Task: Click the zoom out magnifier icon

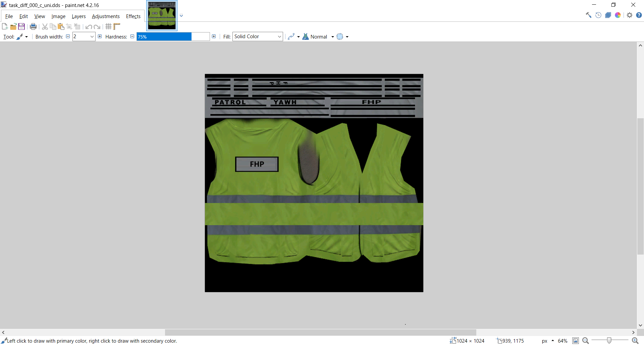Action: (586, 341)
